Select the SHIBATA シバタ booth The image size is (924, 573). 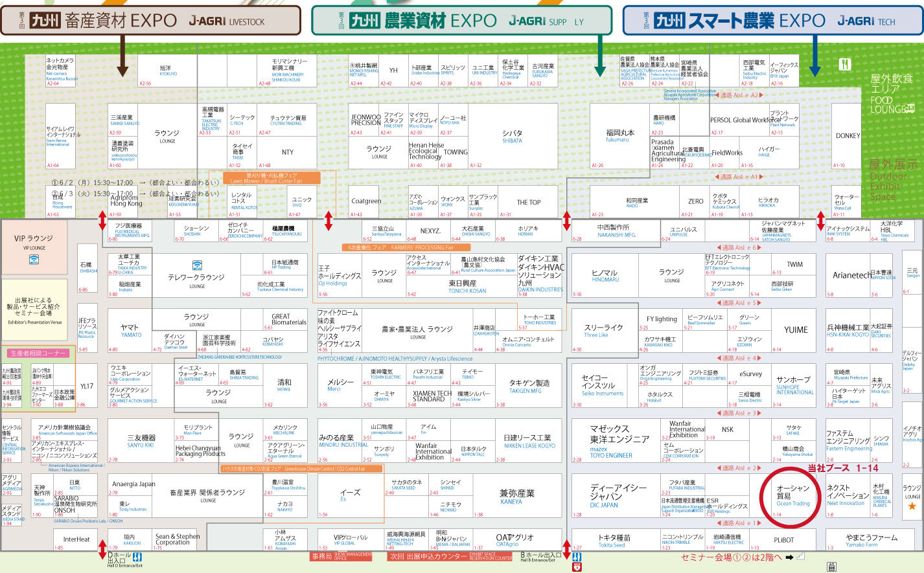pyautogui.click(x=512, y=136)
